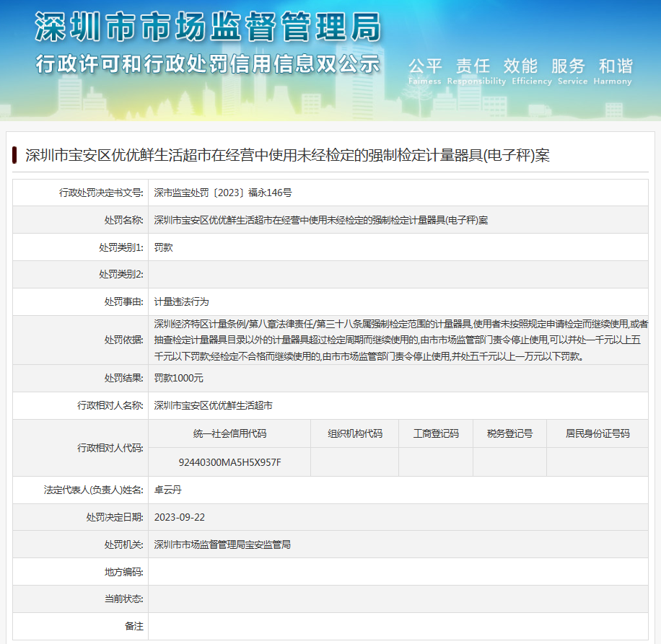Click the 公平 Fairness banner slogan

pos(425,71)
